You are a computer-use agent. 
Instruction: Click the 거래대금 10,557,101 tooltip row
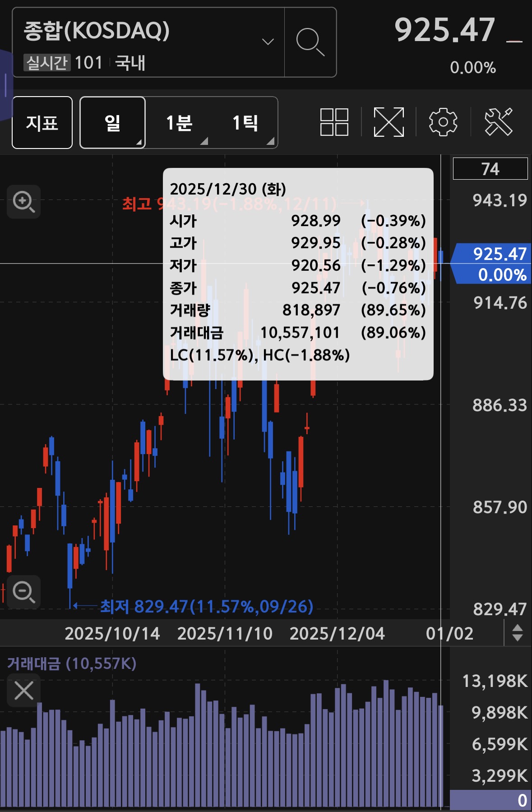298,333
